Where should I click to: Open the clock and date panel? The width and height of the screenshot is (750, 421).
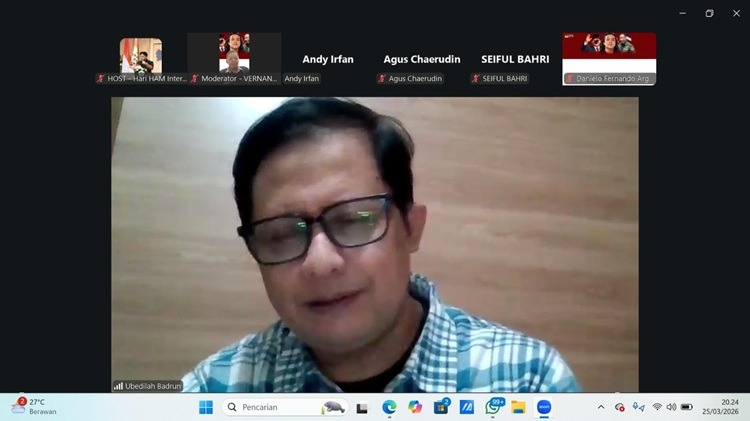point(729,407)
